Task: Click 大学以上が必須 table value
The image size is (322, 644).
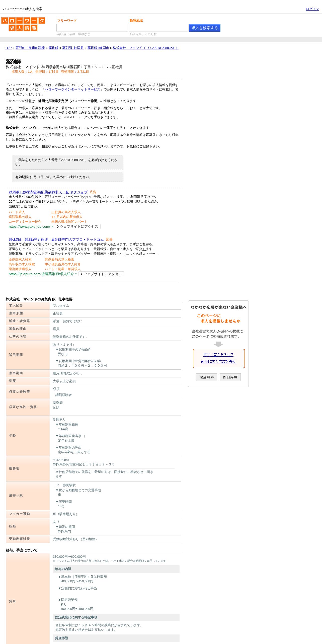Action: (x=64, y=381)
